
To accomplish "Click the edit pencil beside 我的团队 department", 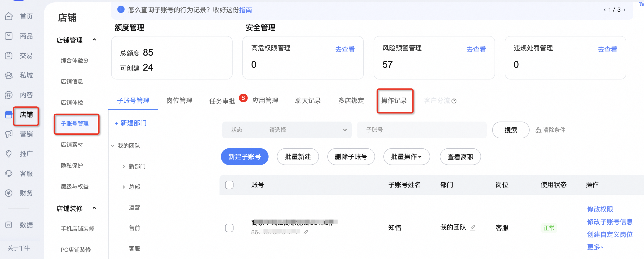I will coord(473,227).
